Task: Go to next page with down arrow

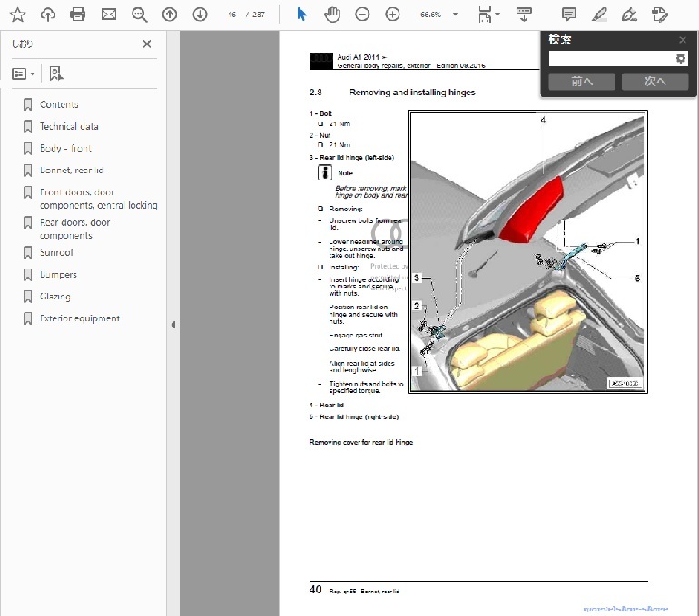Action: click(200, 14)
